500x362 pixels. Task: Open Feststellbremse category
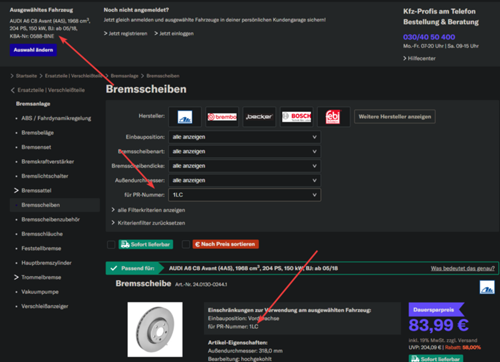[41, 248]
